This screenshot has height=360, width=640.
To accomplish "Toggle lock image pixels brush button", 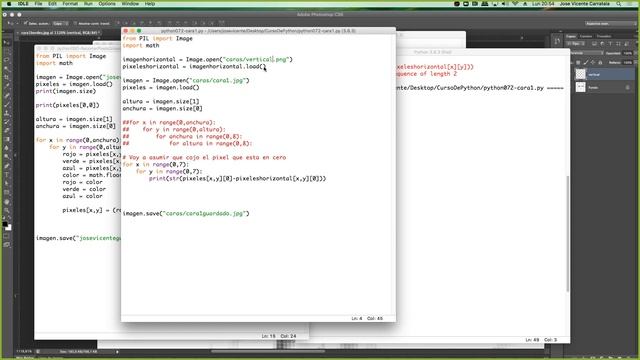I will [x=585, y=62].
